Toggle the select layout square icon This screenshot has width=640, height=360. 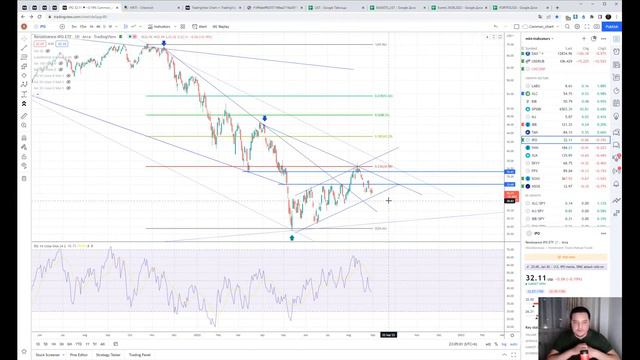516,27
